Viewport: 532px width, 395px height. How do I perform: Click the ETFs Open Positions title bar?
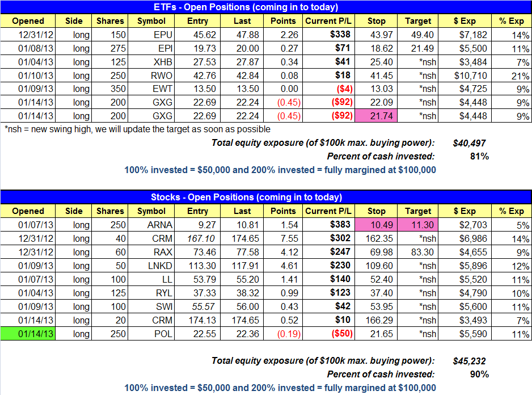click(266, 7)
